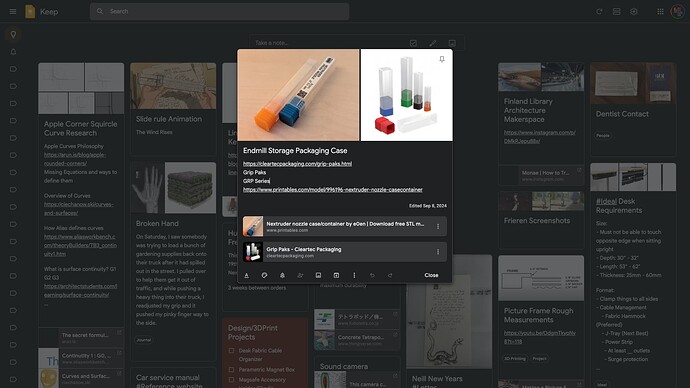Open options menu for Grip Paks preview
Viewport: 690px width, 388px height.
click(x=438, y=252)
